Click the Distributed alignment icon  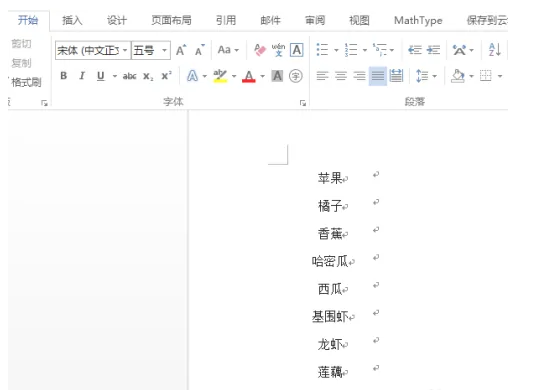pyautogui.click(x=396, y=76)
